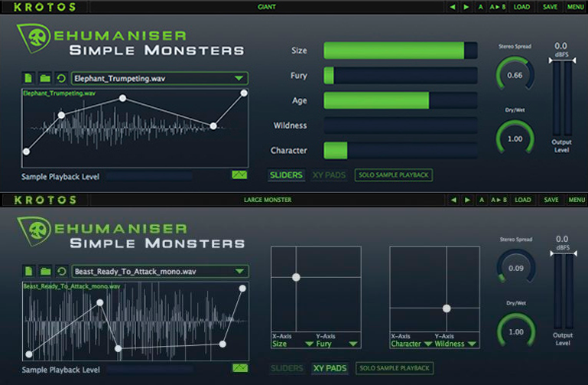Click the Dehumaniser skull logo in LARGE MONSTER panel
The width and height of the screenshot is (588, 385).
click(35, 230)
